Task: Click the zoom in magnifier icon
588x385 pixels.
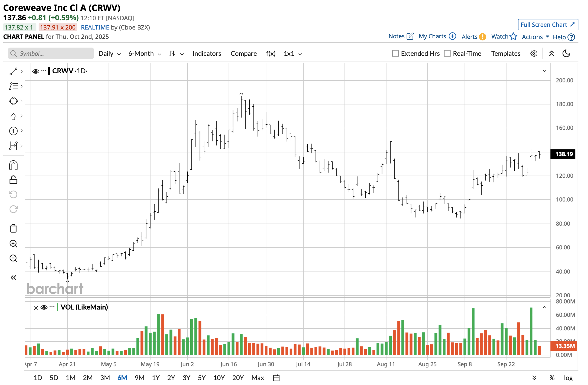Action: [x=13, y=243]
